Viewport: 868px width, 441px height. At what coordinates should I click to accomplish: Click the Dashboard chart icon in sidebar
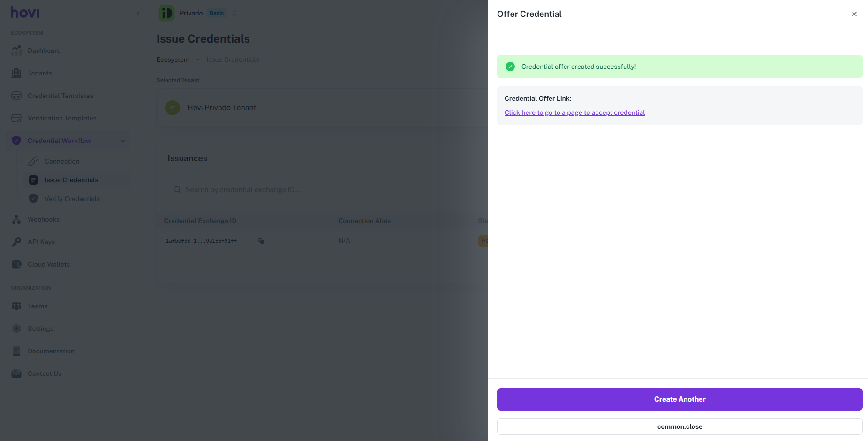point(16,51)
